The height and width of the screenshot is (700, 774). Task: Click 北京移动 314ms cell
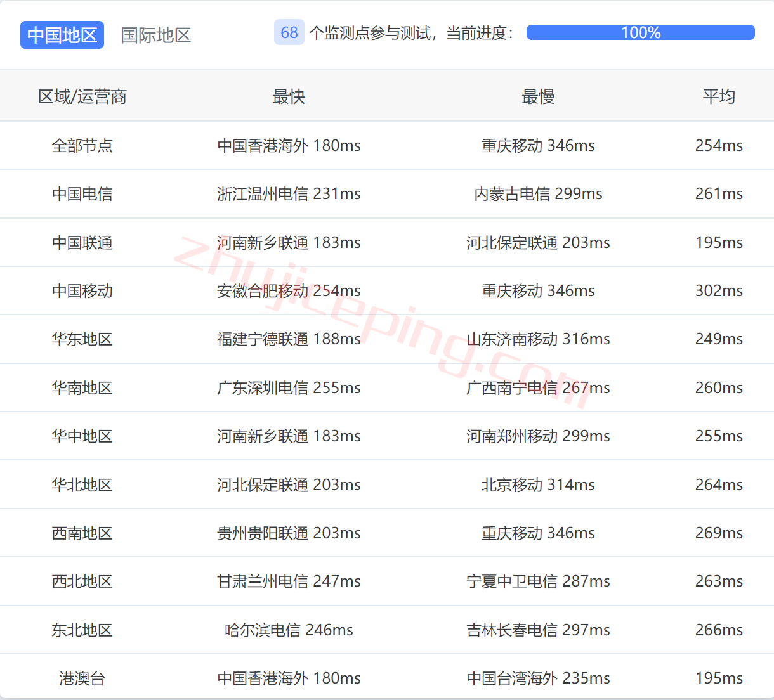(x=538, y=485)
